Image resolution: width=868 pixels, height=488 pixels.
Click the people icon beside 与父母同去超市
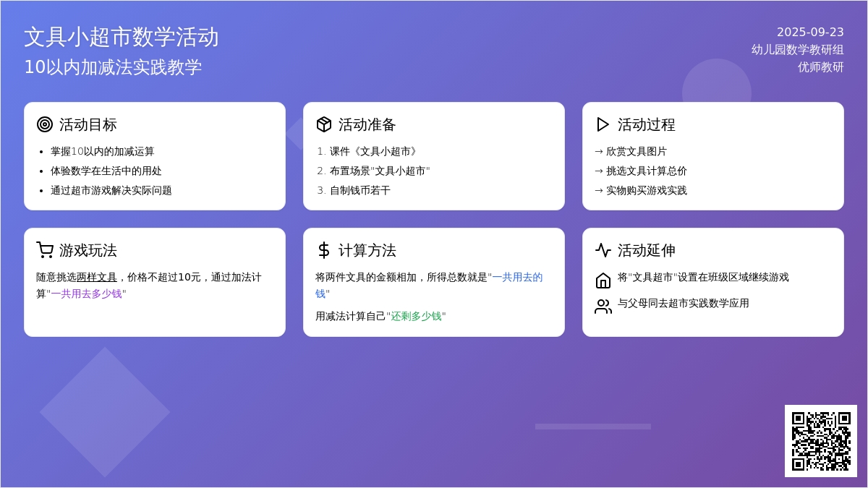click(x=603, y=307)
